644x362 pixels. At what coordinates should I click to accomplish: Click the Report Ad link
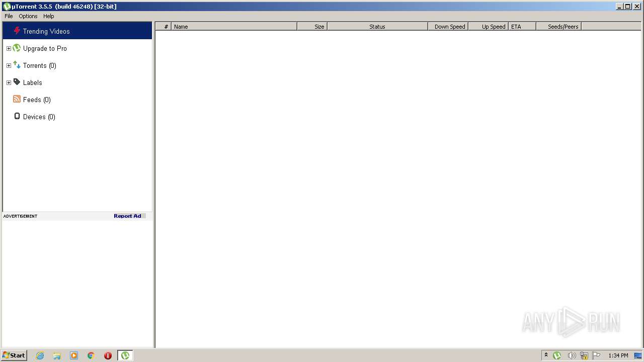[x=127, y=216]
